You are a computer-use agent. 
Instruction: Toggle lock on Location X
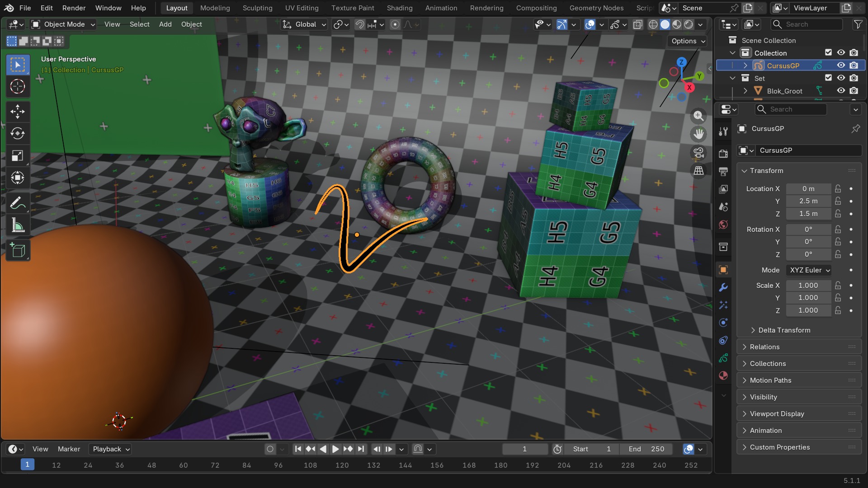[838, 188]
